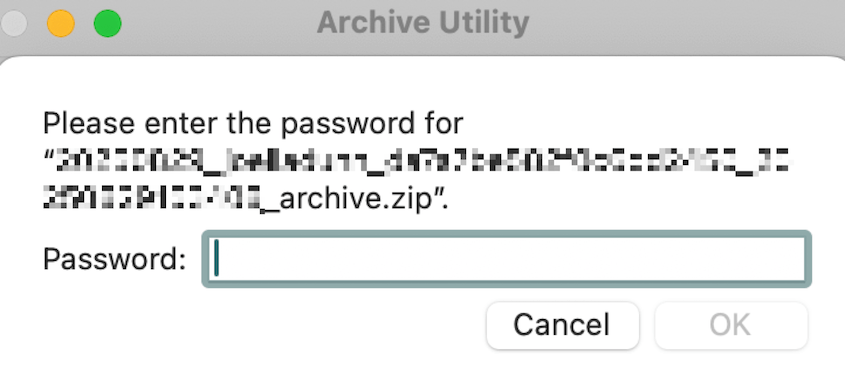
Task: Confirm the password with the OK button
Action: click(731, 325)
